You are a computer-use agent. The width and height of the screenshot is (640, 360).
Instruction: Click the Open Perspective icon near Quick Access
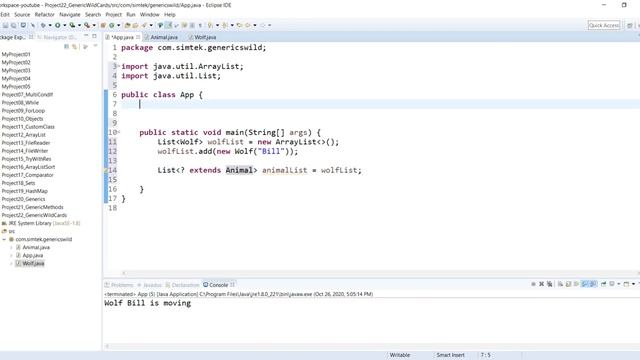pos(630,25)
